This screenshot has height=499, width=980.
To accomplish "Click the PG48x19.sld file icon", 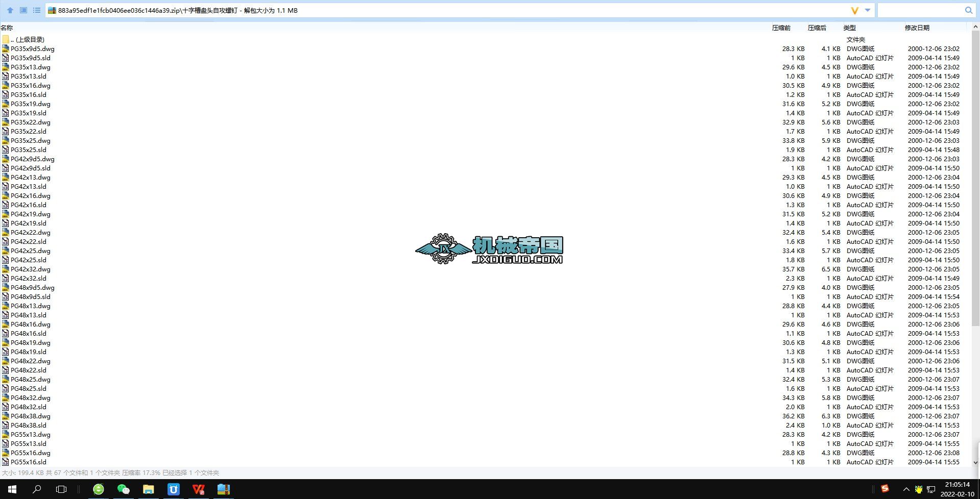I will [6, 352].
